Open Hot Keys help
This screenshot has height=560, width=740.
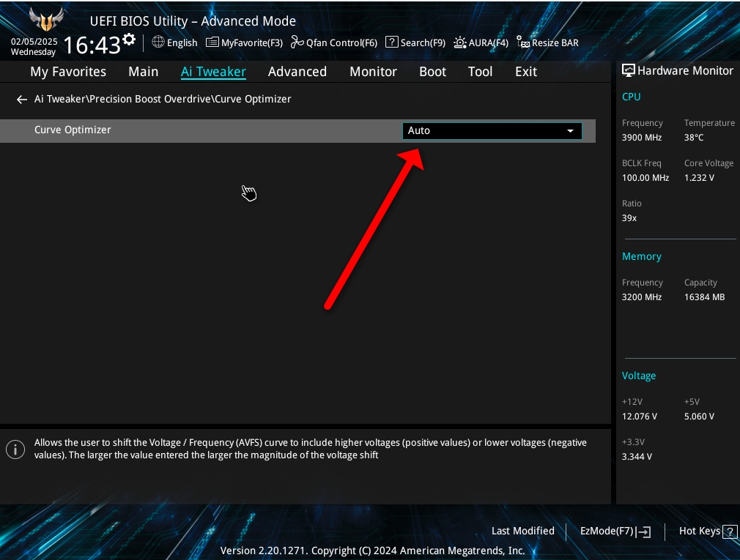[708, 531]
